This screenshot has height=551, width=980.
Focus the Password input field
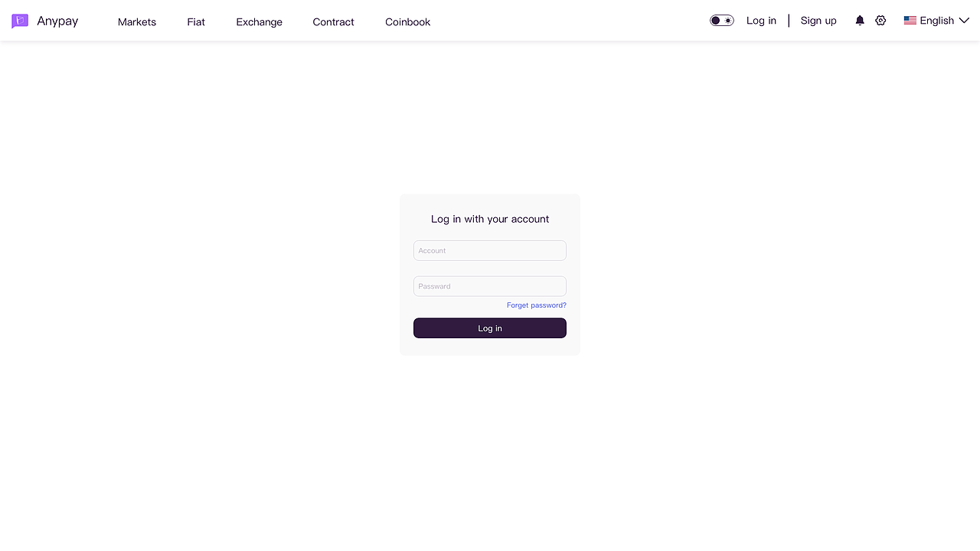click(x=490, y=286)
